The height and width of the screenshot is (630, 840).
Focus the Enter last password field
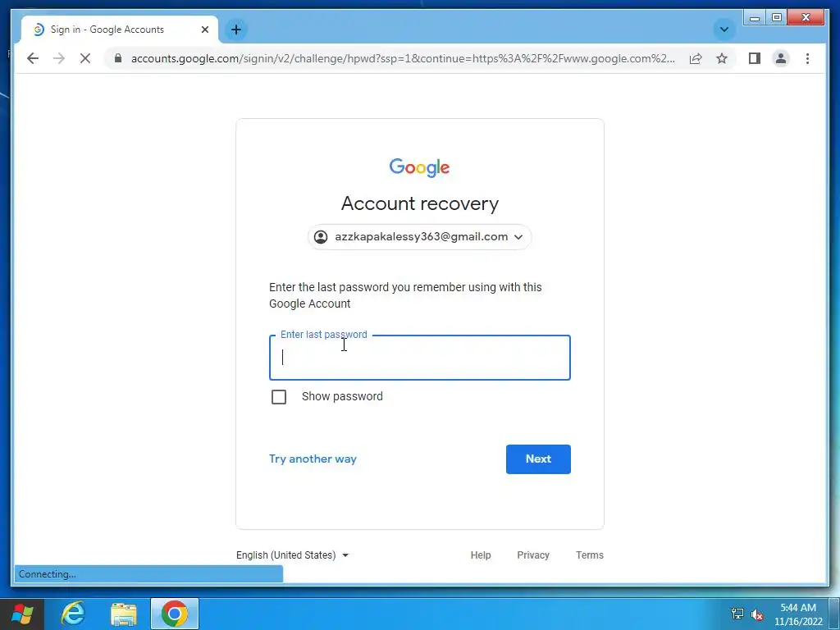tap(419, 358)
